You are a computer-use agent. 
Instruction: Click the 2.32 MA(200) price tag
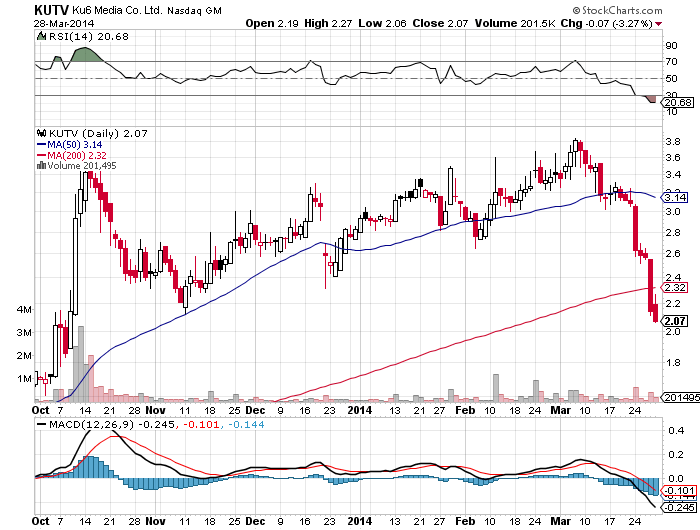[675, 288]
